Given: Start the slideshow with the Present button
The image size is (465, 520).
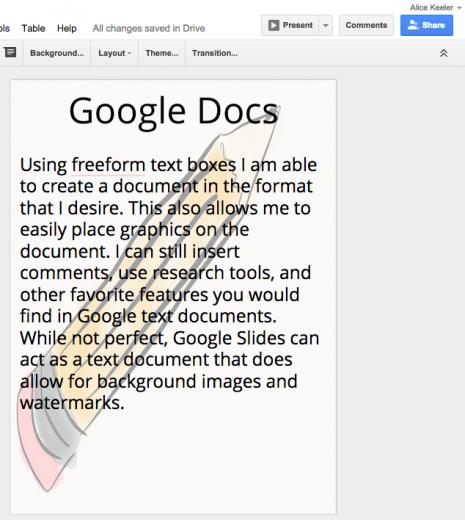Looking at the screenshot, I should click(x=290, y=25).
